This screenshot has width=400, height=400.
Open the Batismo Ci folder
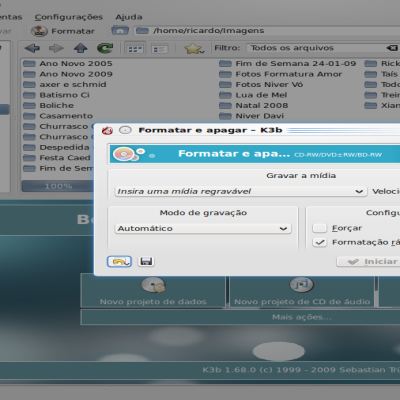(57, 95)
